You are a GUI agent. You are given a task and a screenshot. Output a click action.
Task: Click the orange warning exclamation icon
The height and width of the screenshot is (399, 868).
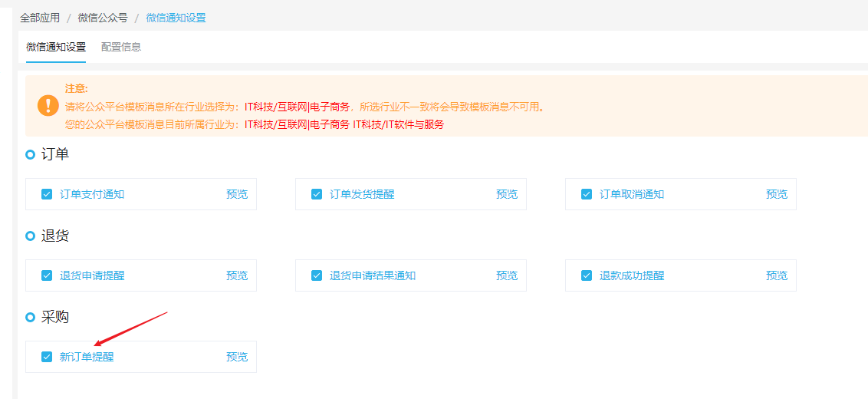click(x=48, y=105)
